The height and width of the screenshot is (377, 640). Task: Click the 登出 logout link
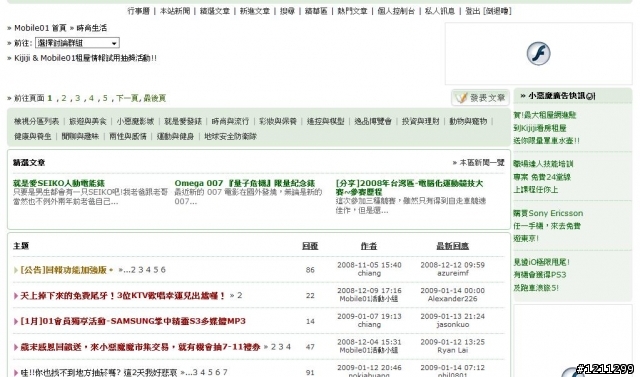coord(473,11)
